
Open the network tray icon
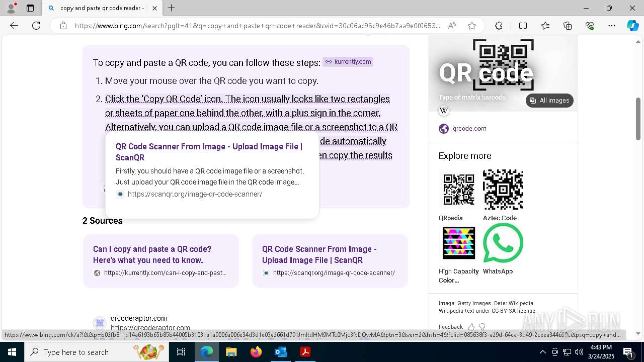tap(567, 352)
